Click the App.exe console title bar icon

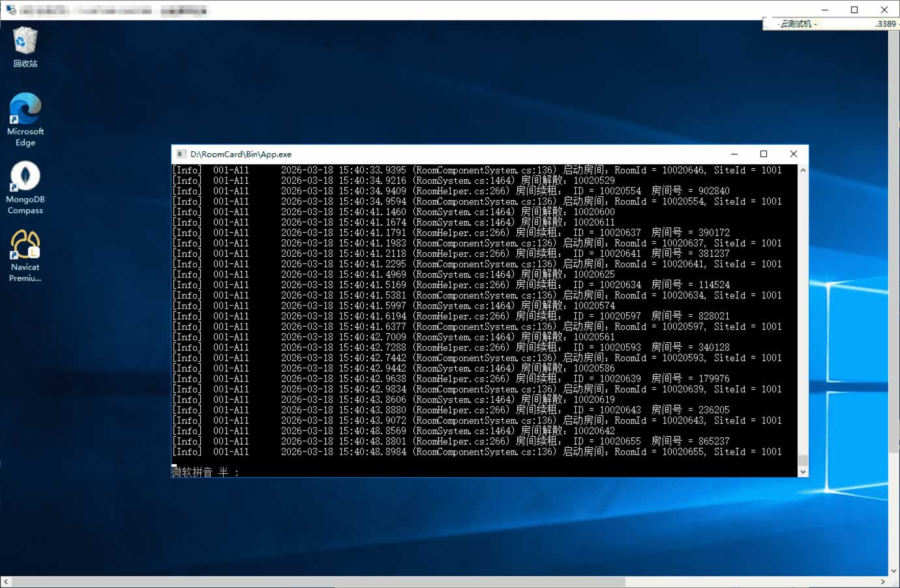point(181,154)
